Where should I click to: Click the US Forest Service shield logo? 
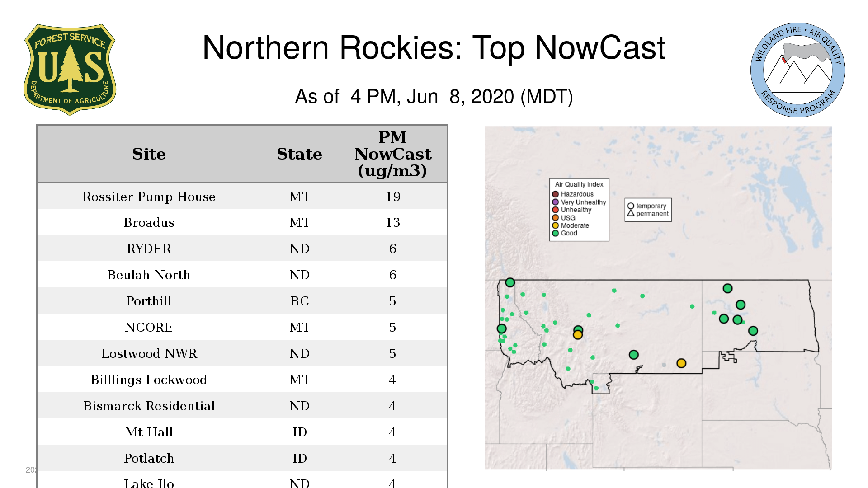click(x=70, y=70)
